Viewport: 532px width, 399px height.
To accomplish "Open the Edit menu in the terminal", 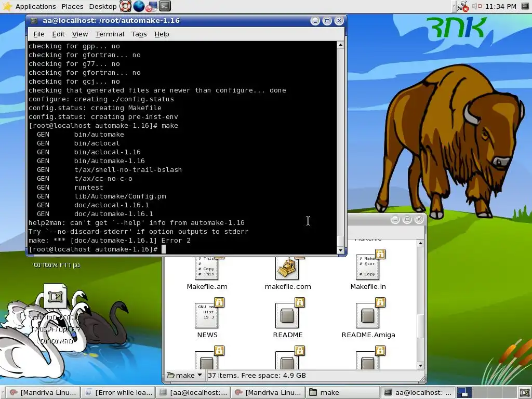I will coord(58,34).
